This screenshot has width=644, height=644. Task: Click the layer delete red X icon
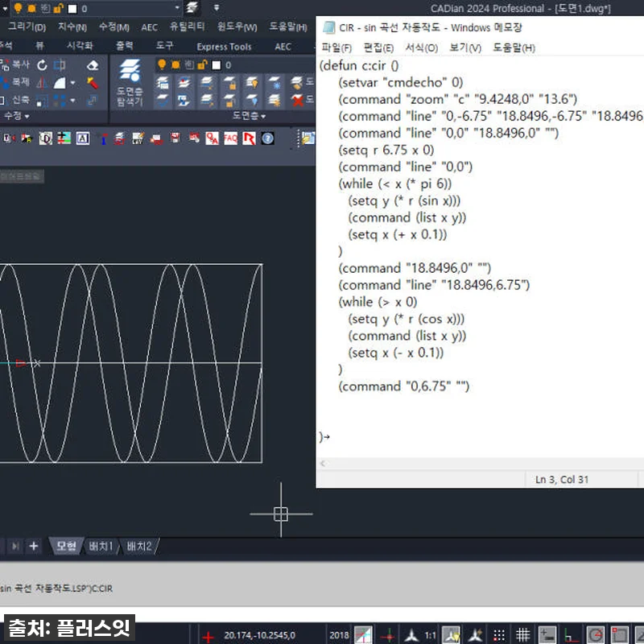tap(297, 100)
